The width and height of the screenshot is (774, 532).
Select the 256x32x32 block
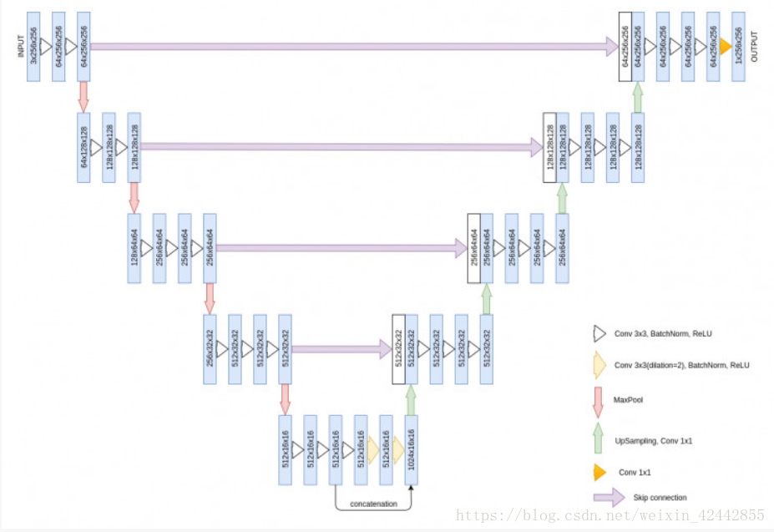210,349
